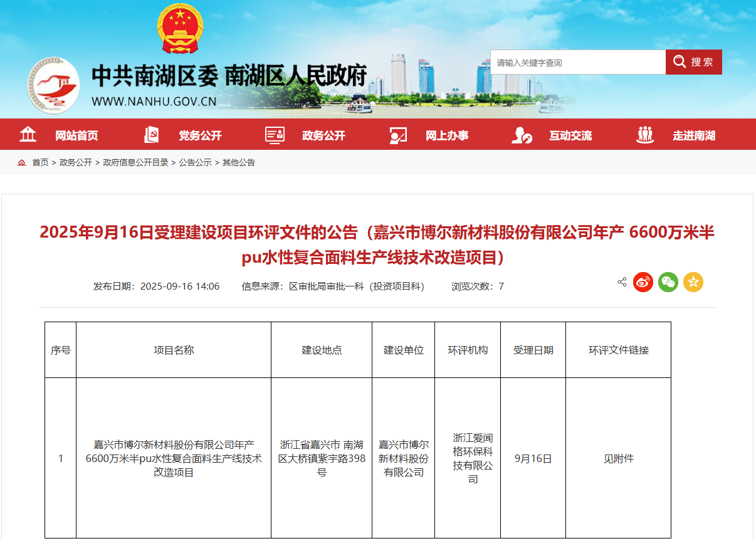Click the Nanhu circular site logo
Viewport: 756px width, 541px height.
pos(53,85)
